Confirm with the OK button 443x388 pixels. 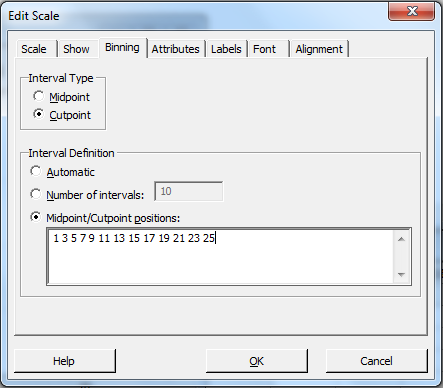pyautogui.click(x=257, y=361)
